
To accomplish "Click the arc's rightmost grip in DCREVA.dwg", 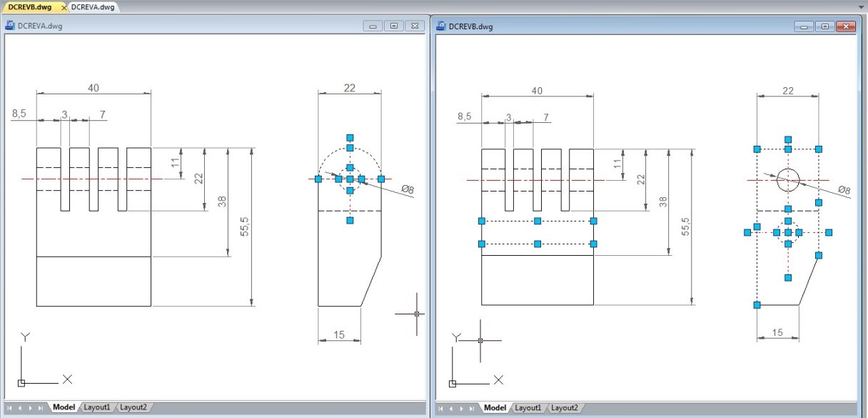I will (x=381, y=179).
